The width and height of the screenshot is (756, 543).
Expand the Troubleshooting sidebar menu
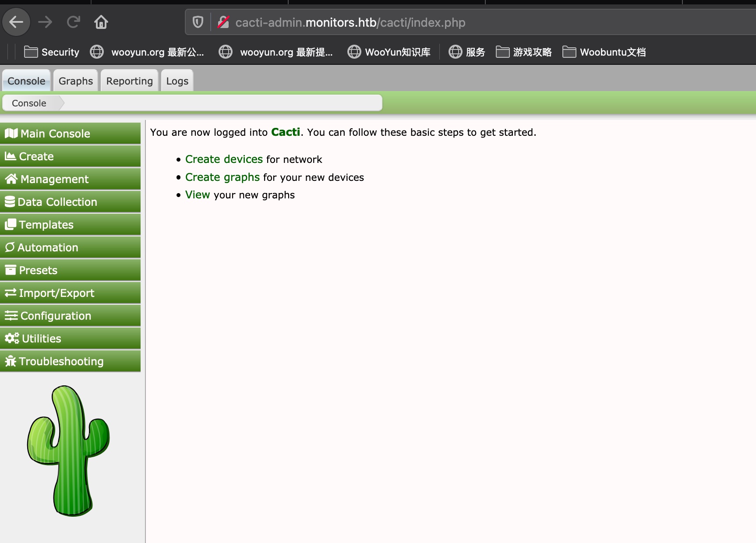70,361
